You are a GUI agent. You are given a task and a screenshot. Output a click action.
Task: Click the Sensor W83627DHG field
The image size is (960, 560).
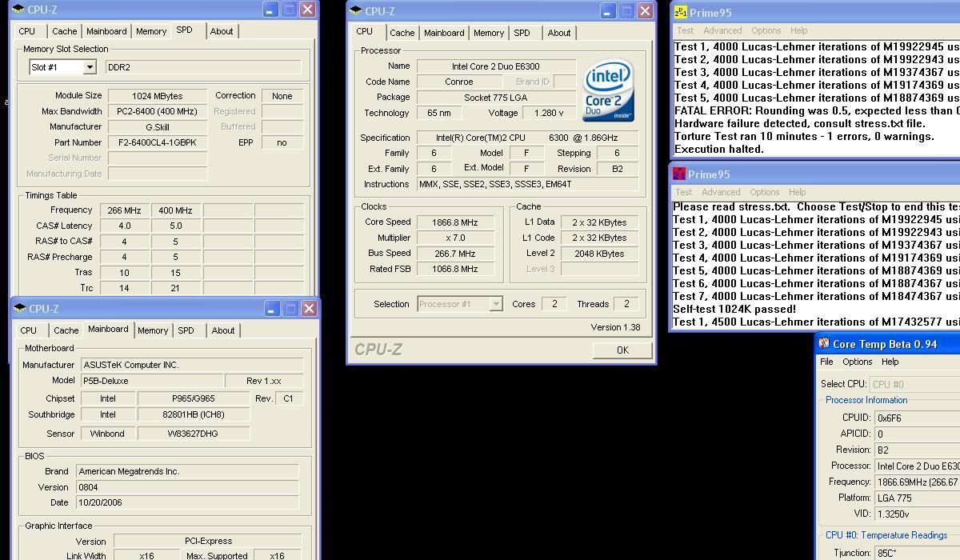[194, 434]
